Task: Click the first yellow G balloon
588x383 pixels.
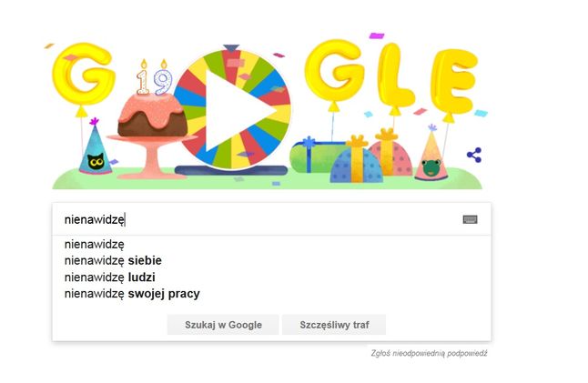Action: pyautogui.click(x=83, y=75)
